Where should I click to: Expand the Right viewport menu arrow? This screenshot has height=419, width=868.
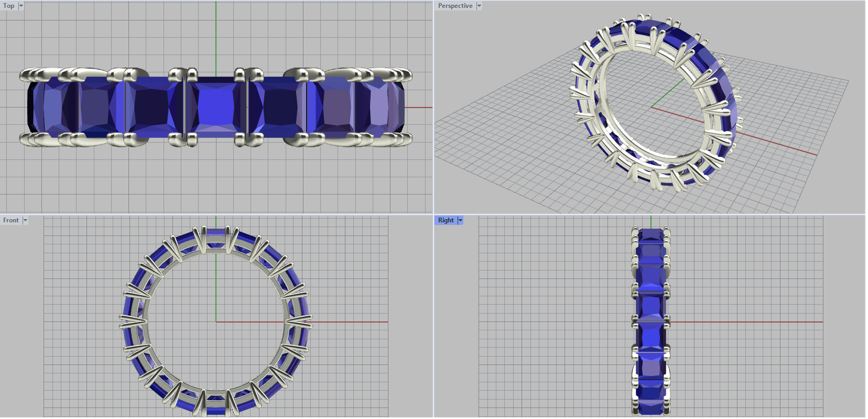click(x=461, y=220)
